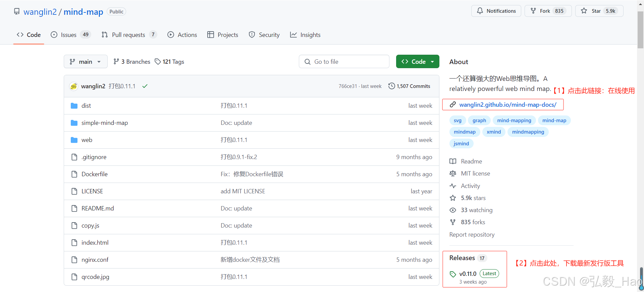Open the Projects tab
Screen dimensions: 644x292
pyautogui.click(x=223, y=35)
